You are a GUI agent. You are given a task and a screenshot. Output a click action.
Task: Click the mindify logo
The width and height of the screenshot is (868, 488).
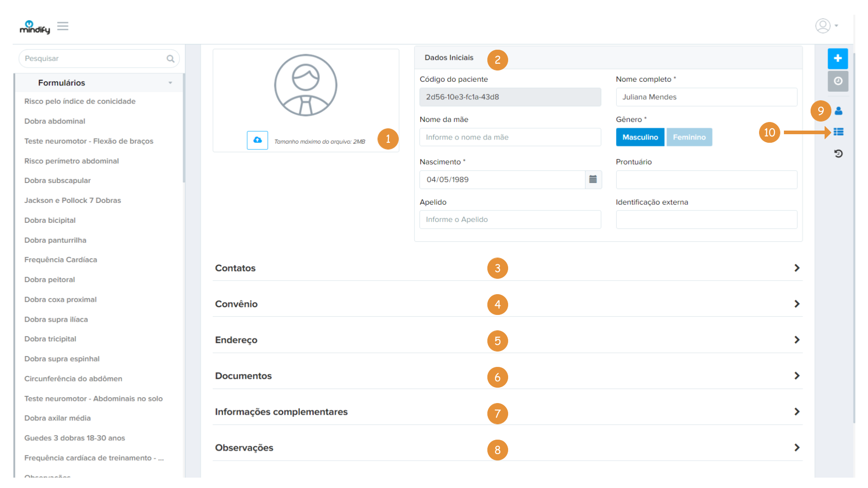tap(34, 27)
